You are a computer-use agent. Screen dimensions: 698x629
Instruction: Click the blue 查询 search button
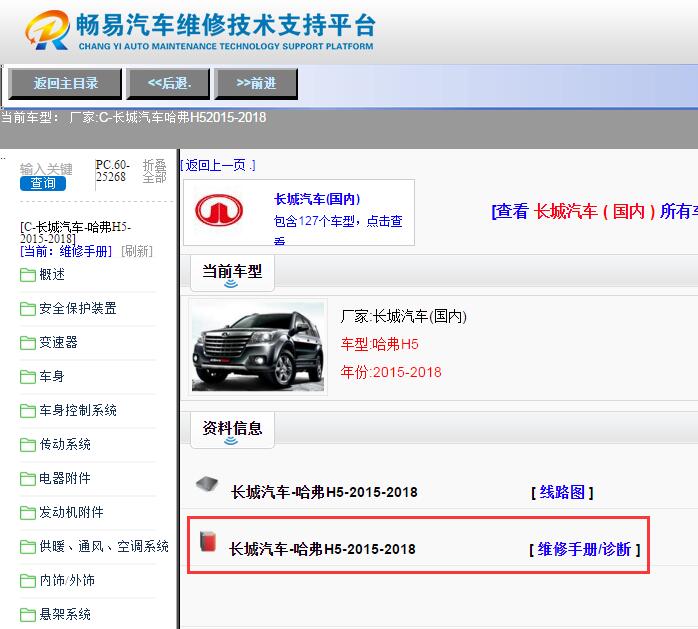43,183
